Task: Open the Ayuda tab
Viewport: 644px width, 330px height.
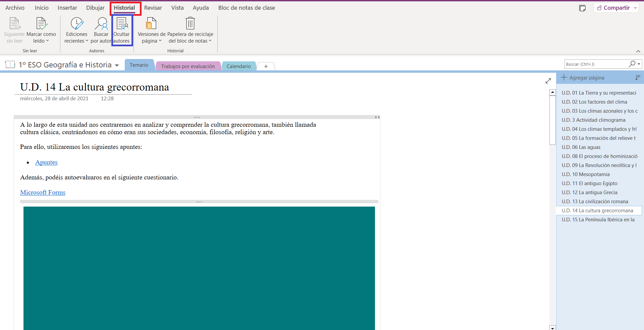Action: 201,8
